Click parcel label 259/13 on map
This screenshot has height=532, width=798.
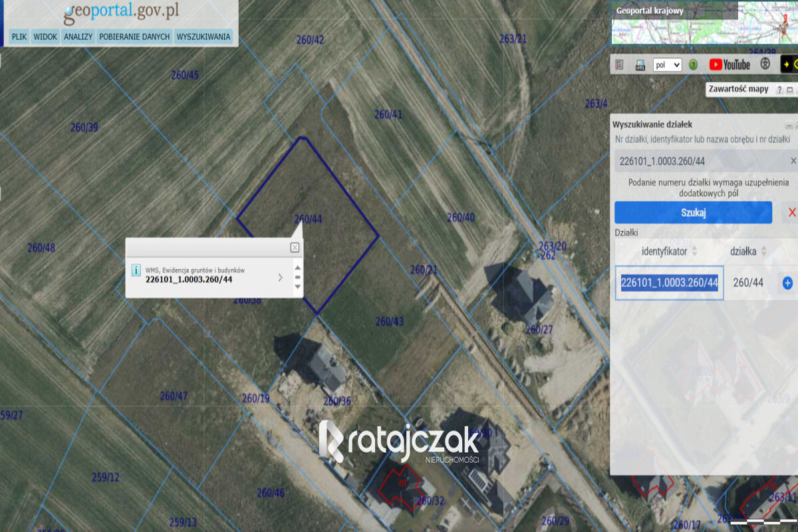183,522
